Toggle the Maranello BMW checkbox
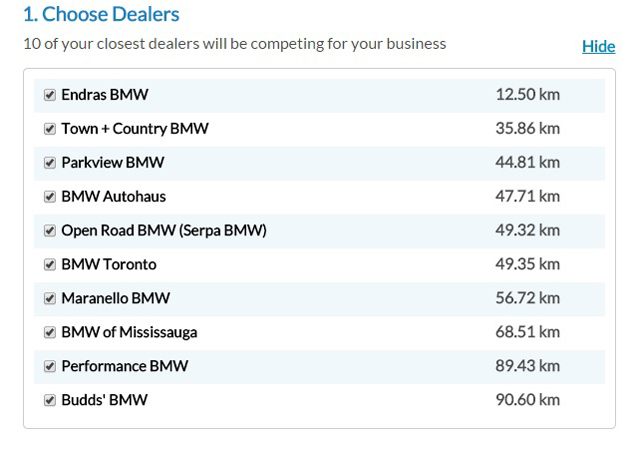 click(x=50, y=298)
